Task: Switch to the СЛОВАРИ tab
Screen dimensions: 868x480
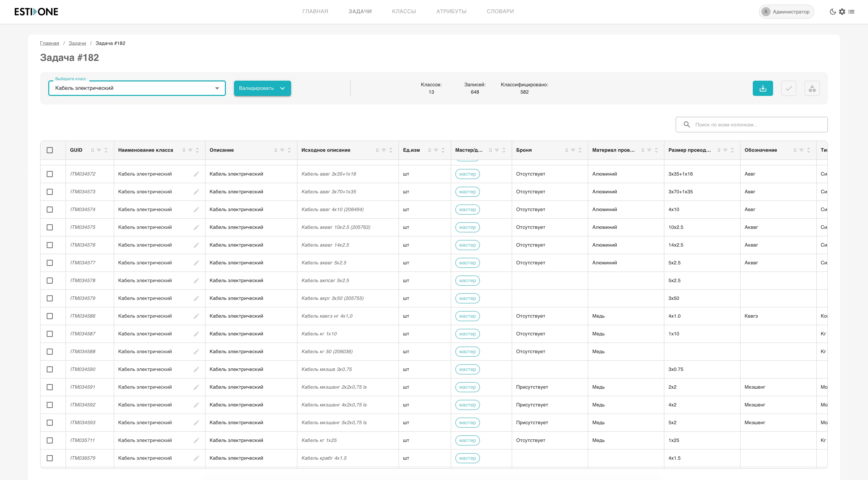Action: [x=500, y=11]
